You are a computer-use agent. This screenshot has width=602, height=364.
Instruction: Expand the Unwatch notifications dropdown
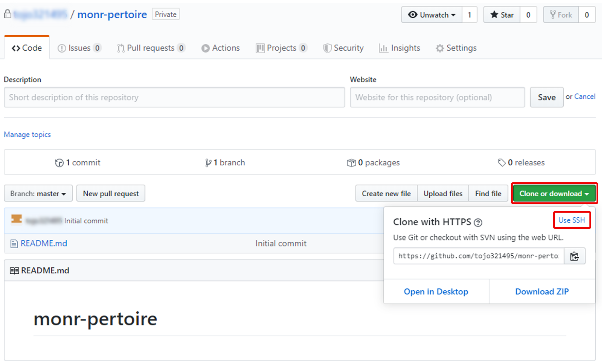pyautogui.click(x=432, y=15)
